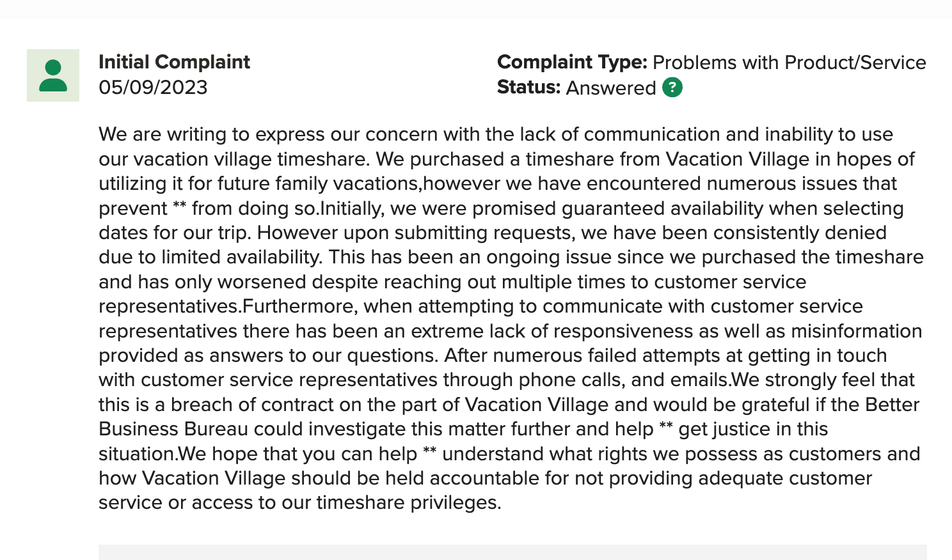Click the Complaint Type label
This screenshot has height=560, width=952.
point(572,62)
